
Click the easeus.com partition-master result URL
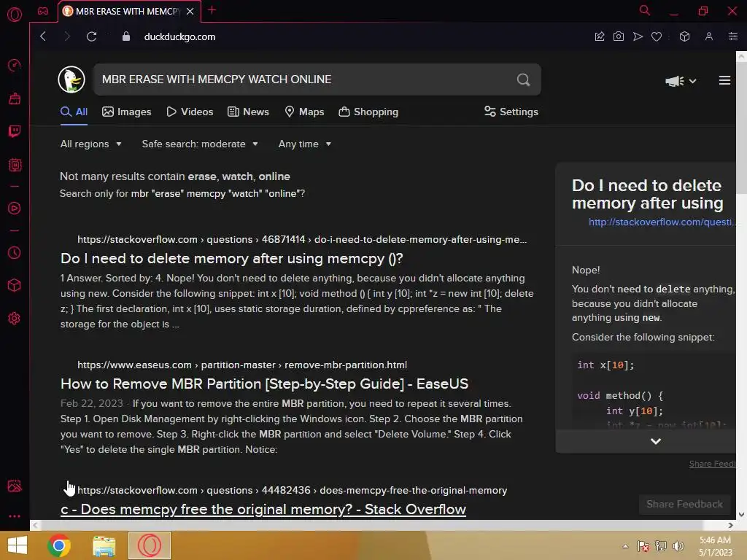242,365
